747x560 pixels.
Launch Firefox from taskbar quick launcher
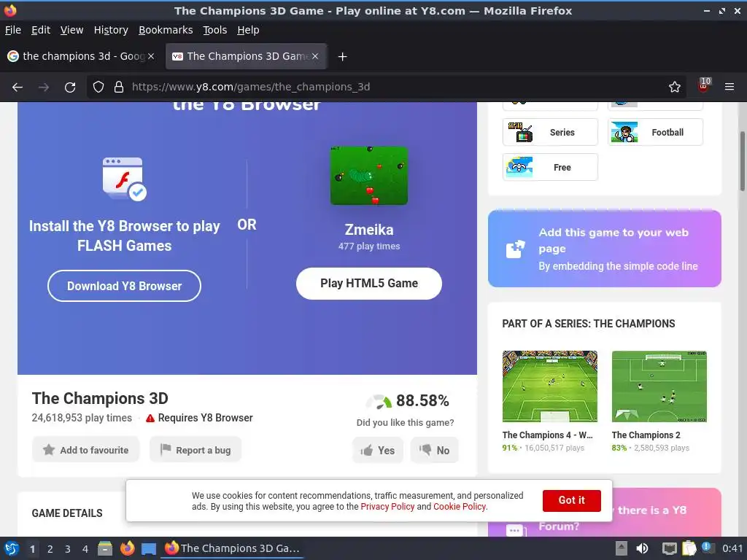(x=127, y=548)
